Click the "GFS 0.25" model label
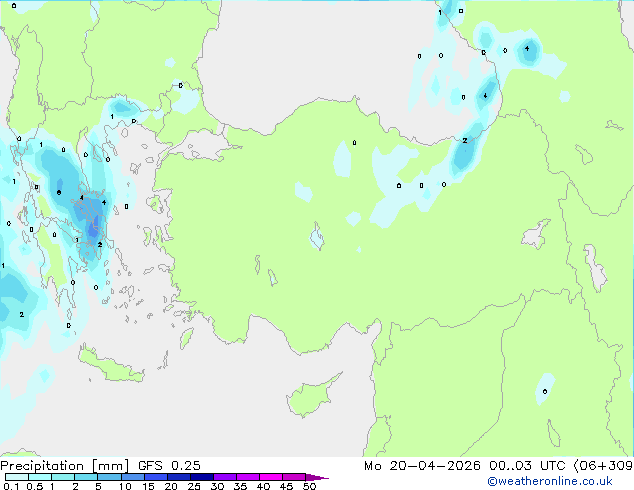Screen dimensions: 634x490 pos(169,466)
